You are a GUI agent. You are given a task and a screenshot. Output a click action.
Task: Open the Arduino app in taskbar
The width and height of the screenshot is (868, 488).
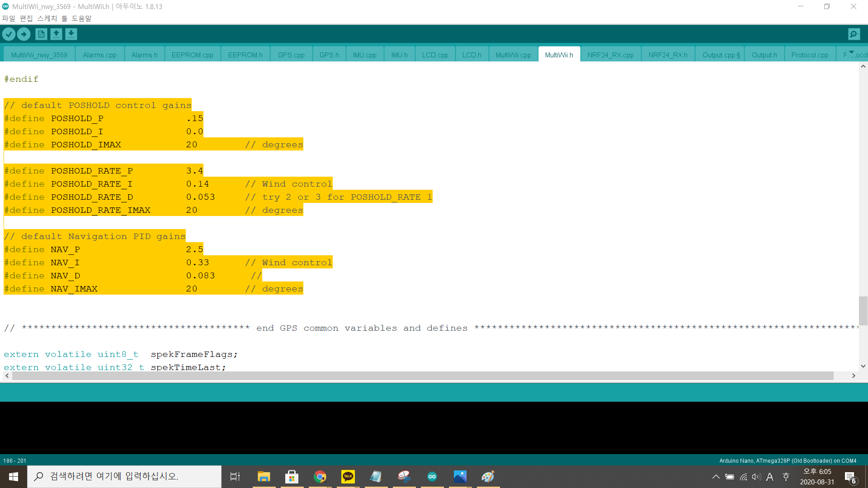(x=432, y=476)
